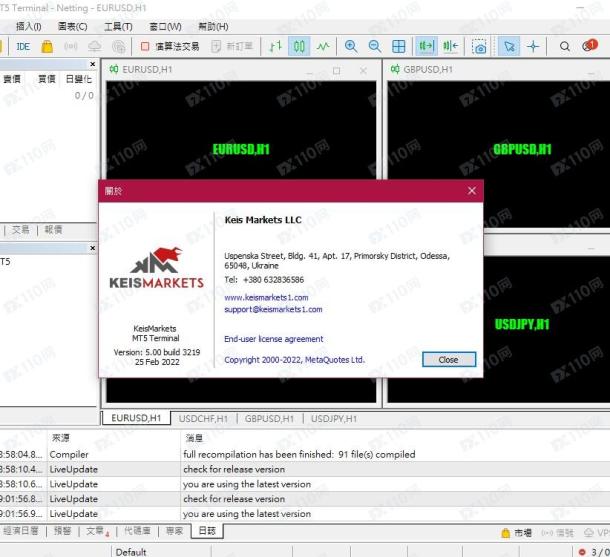
Task: Click the GBPUSD,H1 chart window title icon
Action: (395, 69)
